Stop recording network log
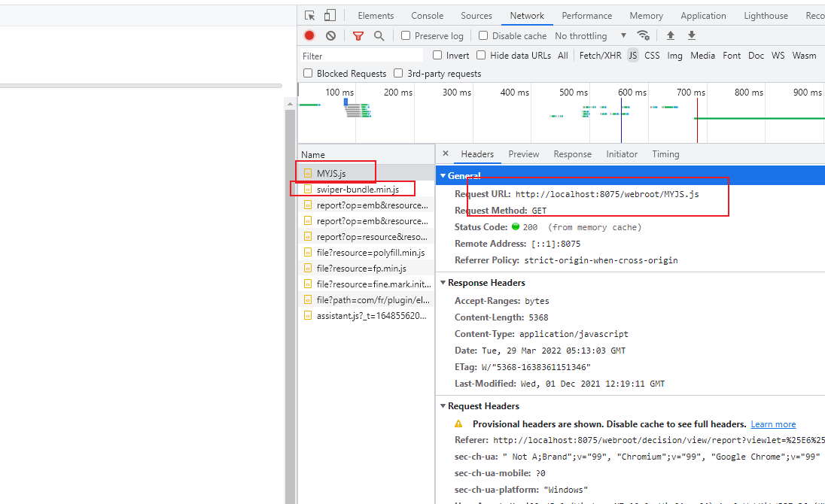Image resolution: width=825 pixels, height=504 pixels. coord(309,36)
